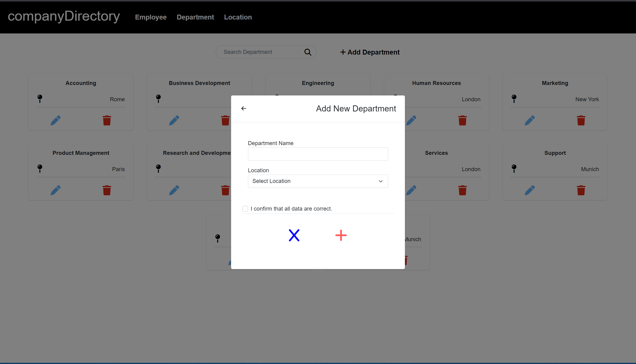Open the Employee nav tab

coord(151,17)
